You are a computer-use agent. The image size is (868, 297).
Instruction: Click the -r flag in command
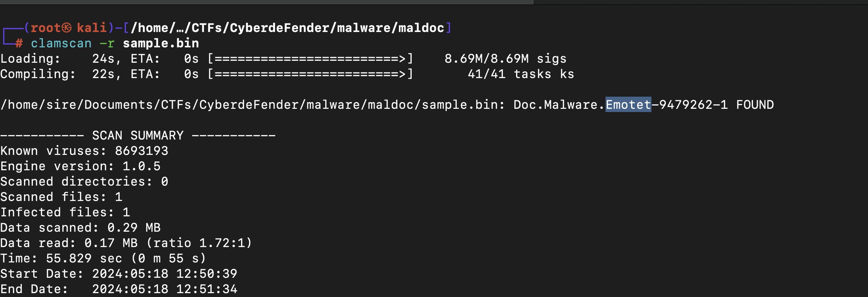coord(107,43)
